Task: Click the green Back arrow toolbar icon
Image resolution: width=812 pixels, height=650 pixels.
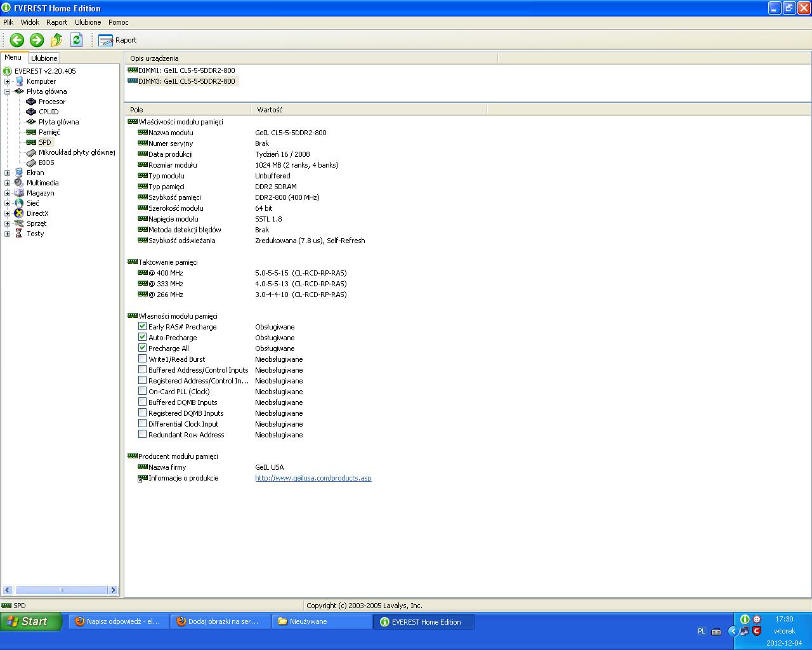Action: pyautogui.click(x=17, y=40)
